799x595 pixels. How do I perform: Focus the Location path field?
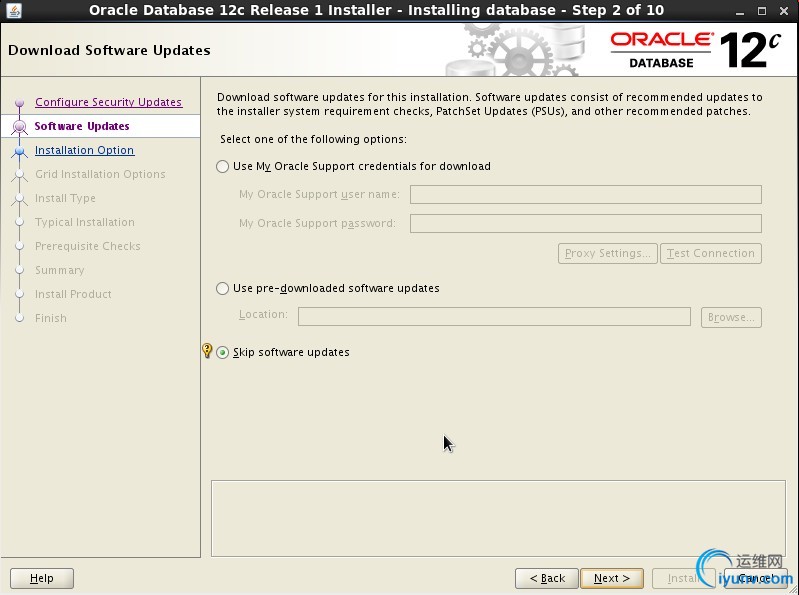(x=494, y=316)
